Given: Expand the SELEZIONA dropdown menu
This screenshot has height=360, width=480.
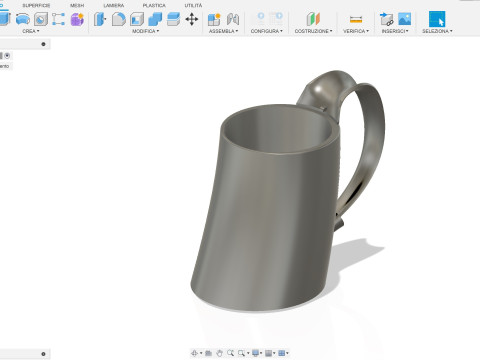Looking at the screenshot, I should (437, 31).
